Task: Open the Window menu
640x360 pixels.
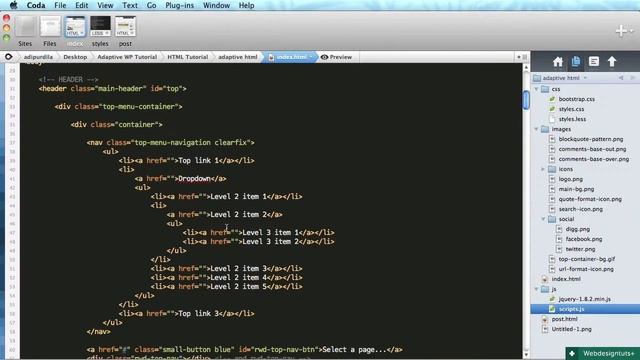Action: [x=216, y=5]
